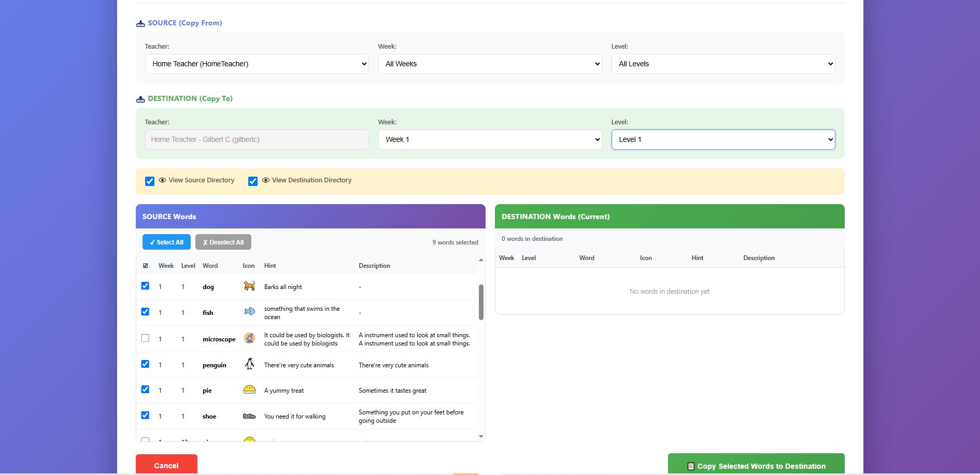Click the pie icon in source words
Image resolution: width=980 pixels, height=475 pixels.
click(x=249, y=390)
